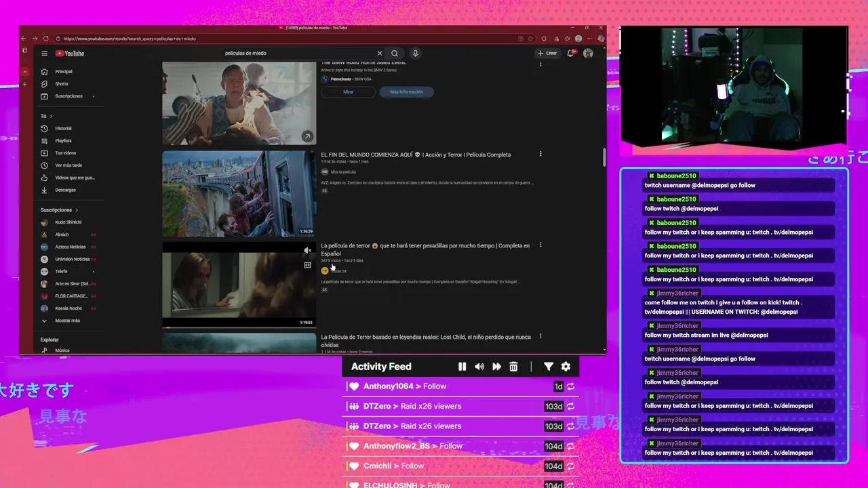The width and height of the screenshot is (868, 488).
Task: Toggle captions on preview thumbnail
Action: point(307,265)
